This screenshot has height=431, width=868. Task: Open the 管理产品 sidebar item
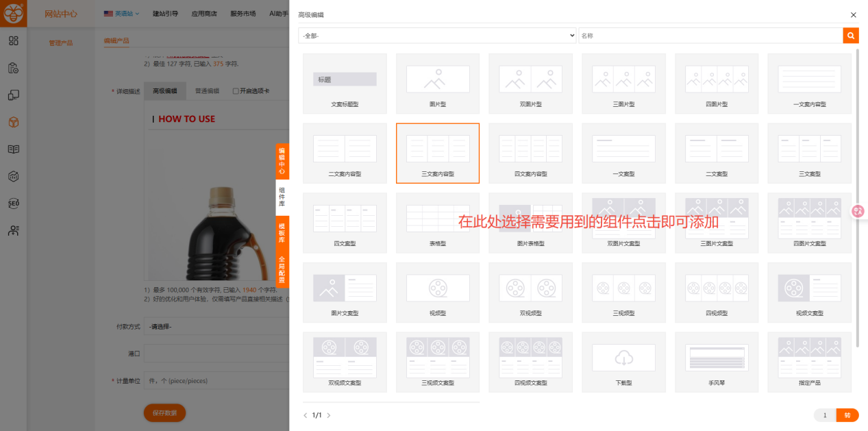(x=61, y=42)
